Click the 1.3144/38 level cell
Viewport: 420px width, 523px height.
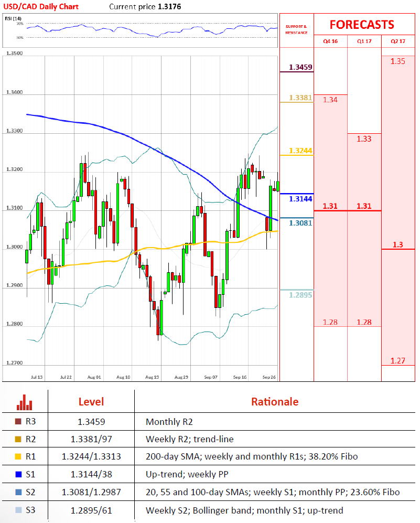[91, 474]
